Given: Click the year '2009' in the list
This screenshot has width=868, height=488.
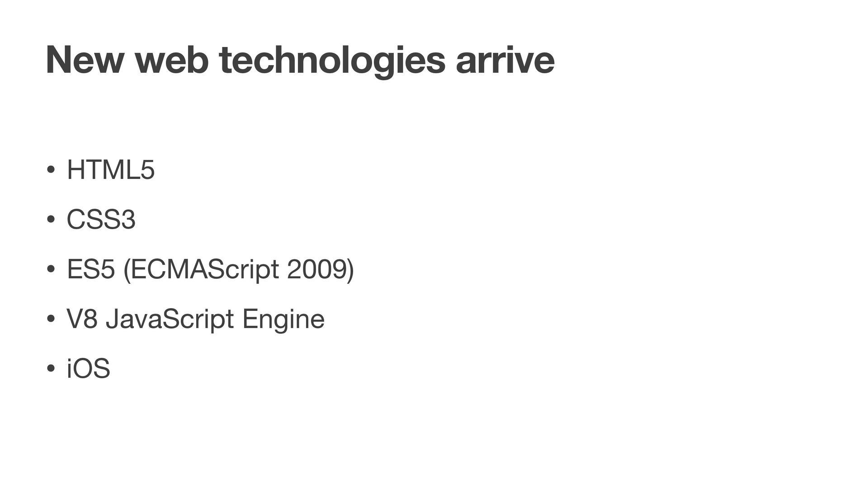Looking at the screenshot, I should 316,270.
